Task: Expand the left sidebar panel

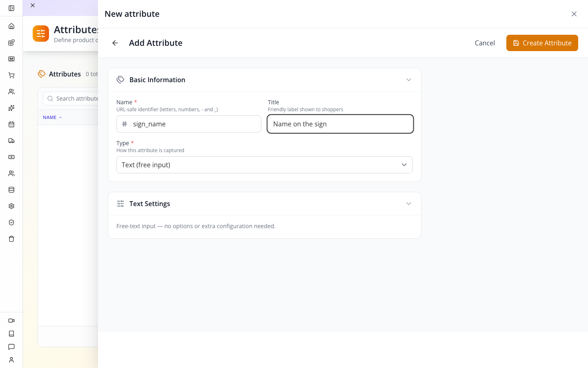Action: pyautogui.click(x=11, y=8)
